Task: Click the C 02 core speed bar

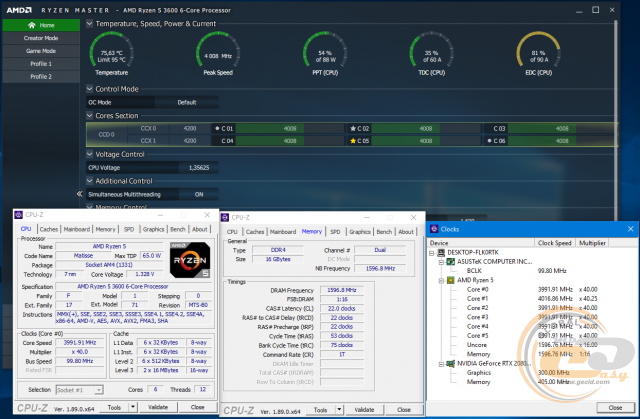Action: [426, 129]
